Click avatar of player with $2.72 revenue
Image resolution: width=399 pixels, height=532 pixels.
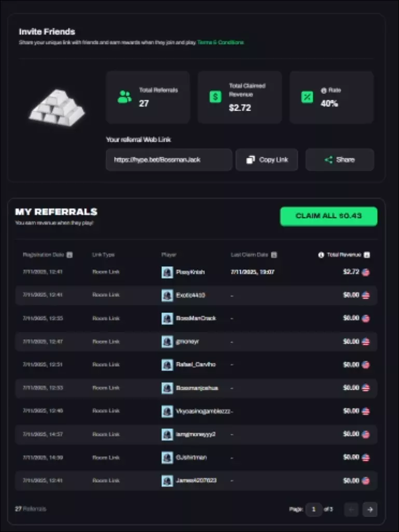point(167,272)
